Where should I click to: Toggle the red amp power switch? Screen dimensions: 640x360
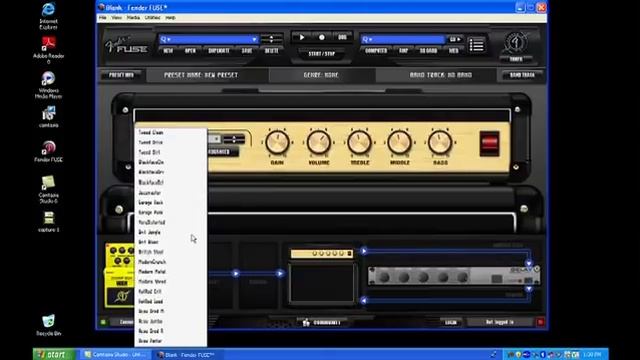[489, 143]
